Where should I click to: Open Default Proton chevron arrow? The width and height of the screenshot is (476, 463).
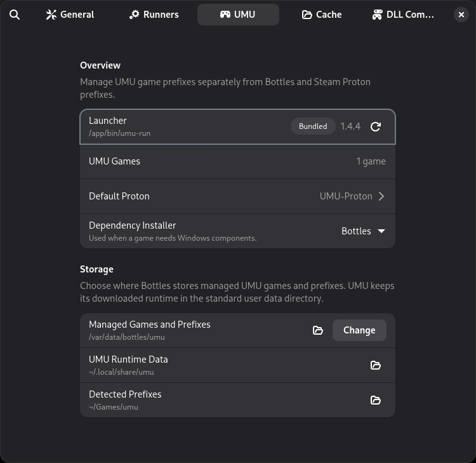[381, 196]
